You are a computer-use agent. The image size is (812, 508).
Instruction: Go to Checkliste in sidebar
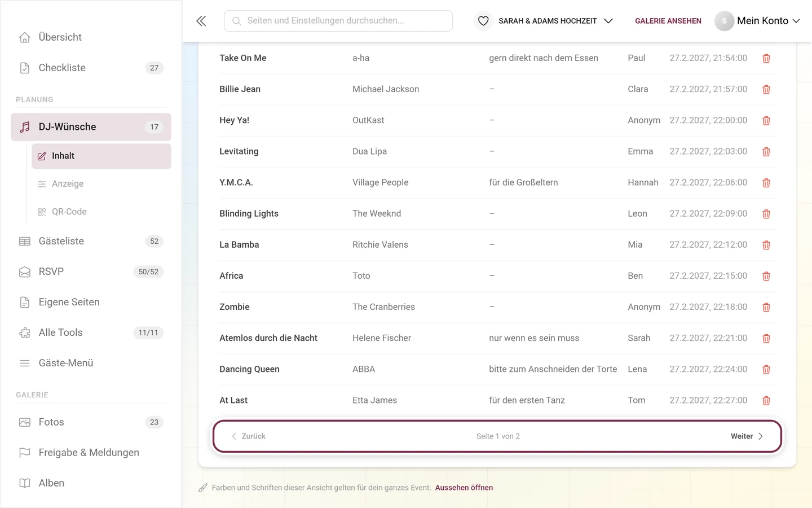tap(91, 68)
